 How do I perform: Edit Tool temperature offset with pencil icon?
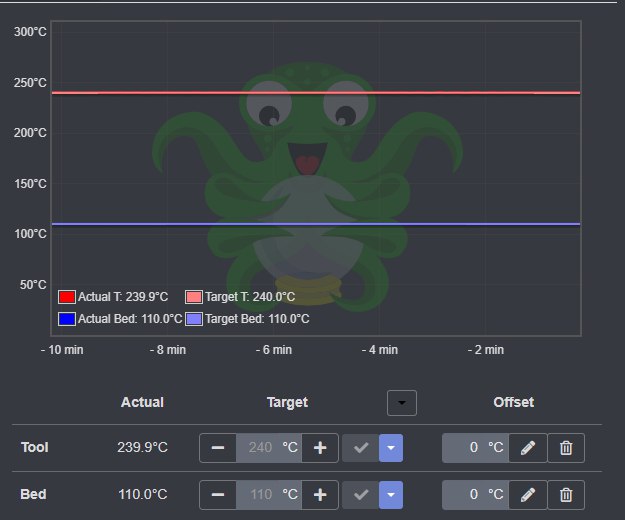point(528,448)
